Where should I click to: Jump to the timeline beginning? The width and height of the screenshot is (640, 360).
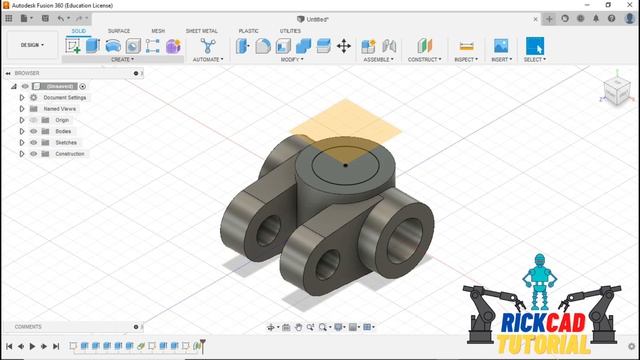pos(9,347)
